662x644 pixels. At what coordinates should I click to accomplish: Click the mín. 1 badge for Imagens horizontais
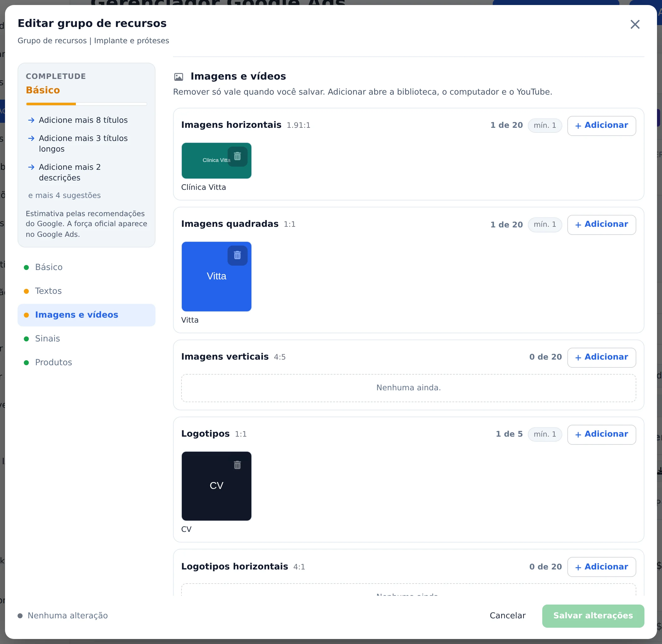pyautogui.click(x=545, y=126)
